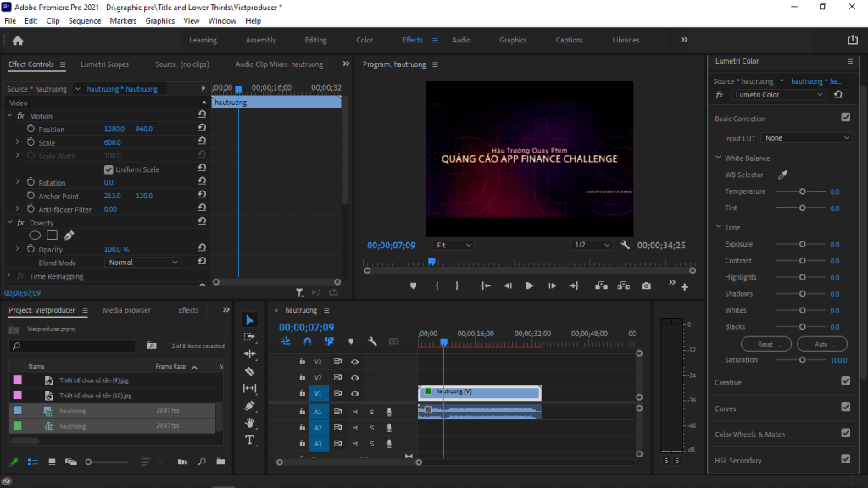Open the Blend Mode dropdown

click(142, 261)
